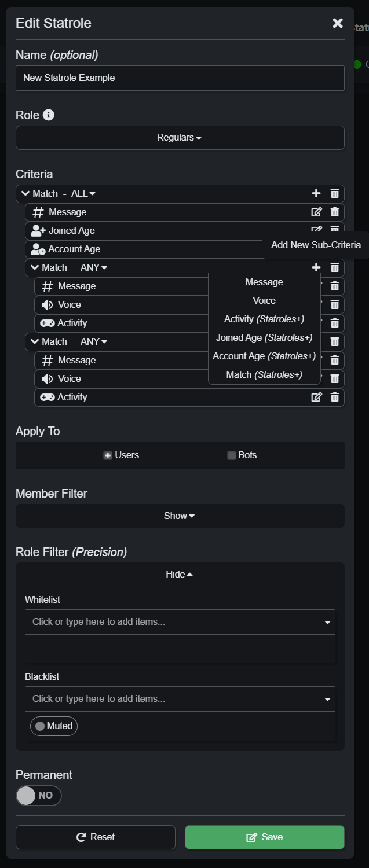Open the Regulars role dropdown
The height and width of the screenshot is (868, 369).
(x=180, y=138)
